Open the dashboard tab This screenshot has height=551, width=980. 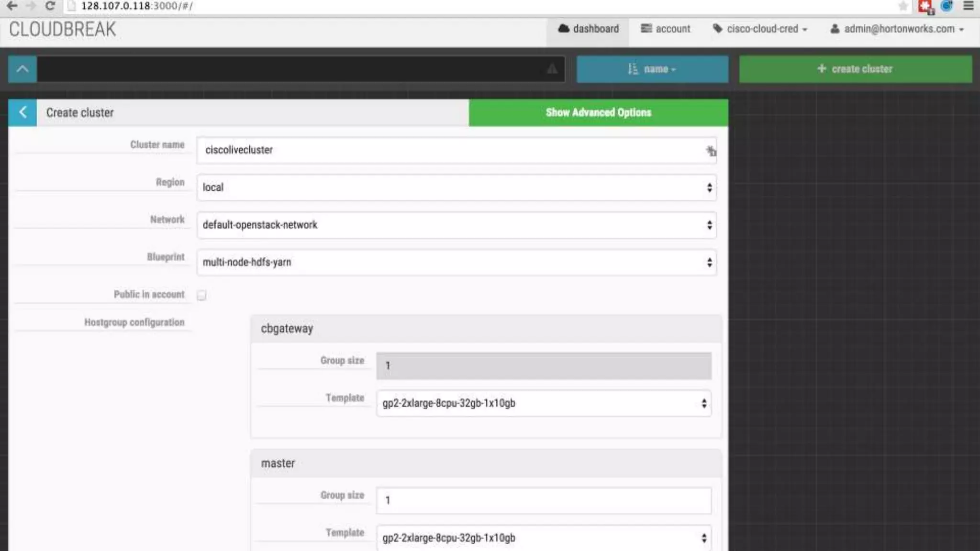click(x=588, y=29)
